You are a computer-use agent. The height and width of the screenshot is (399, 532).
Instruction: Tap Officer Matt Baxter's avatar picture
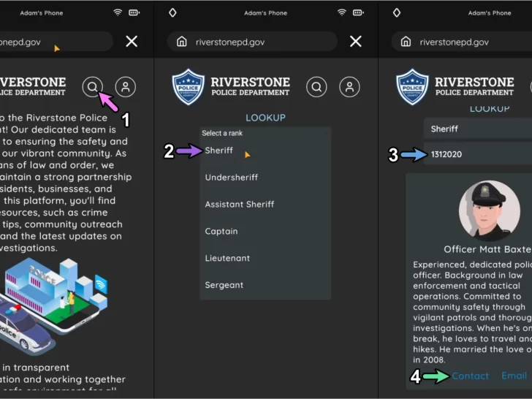[489, 211]
